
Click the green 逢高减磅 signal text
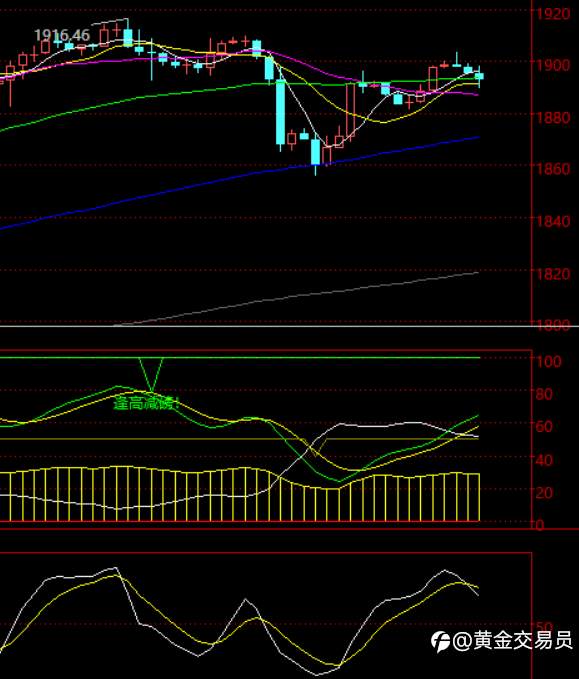coord(146,403)
